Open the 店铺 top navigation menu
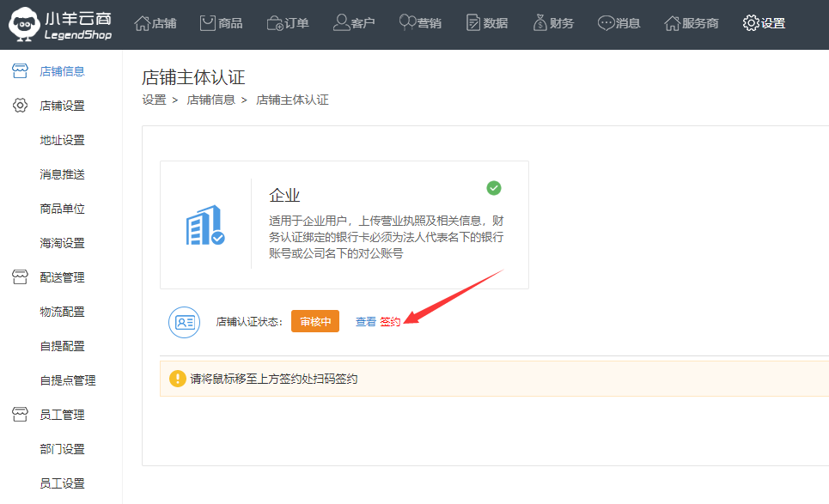Viewport: 829px width, 504px height. click(x=155, y=23)
